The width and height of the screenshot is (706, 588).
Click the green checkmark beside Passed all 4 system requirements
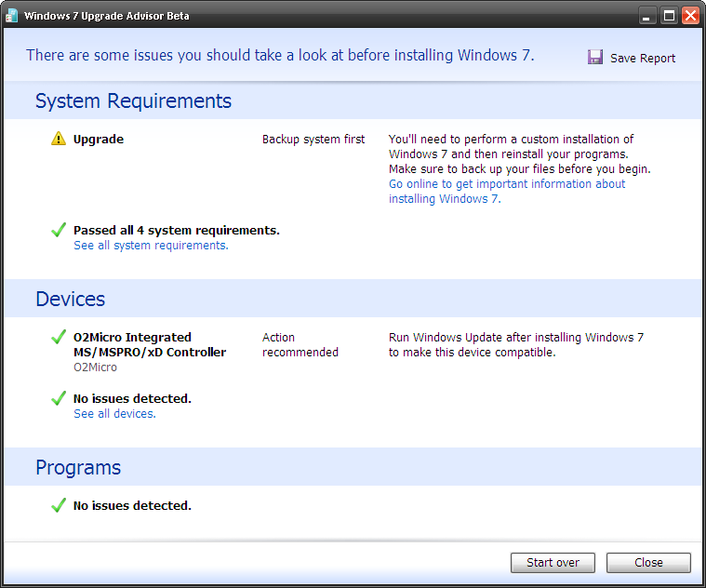pyautogui.click(x=59, y=230)
